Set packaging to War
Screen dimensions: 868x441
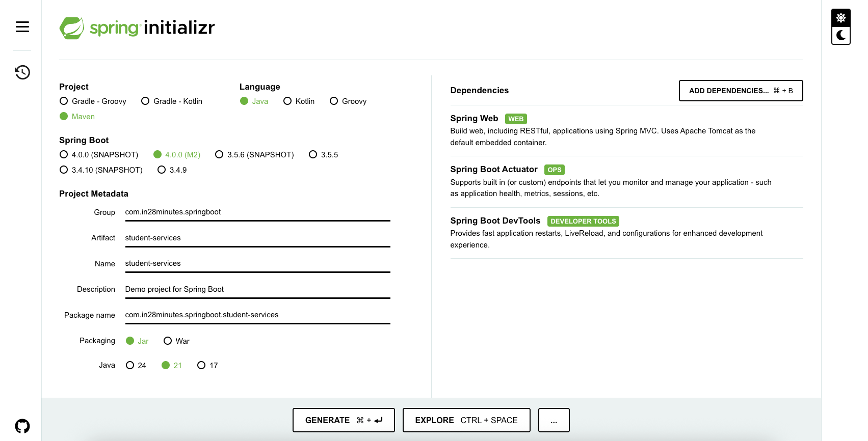pos(168,341)
